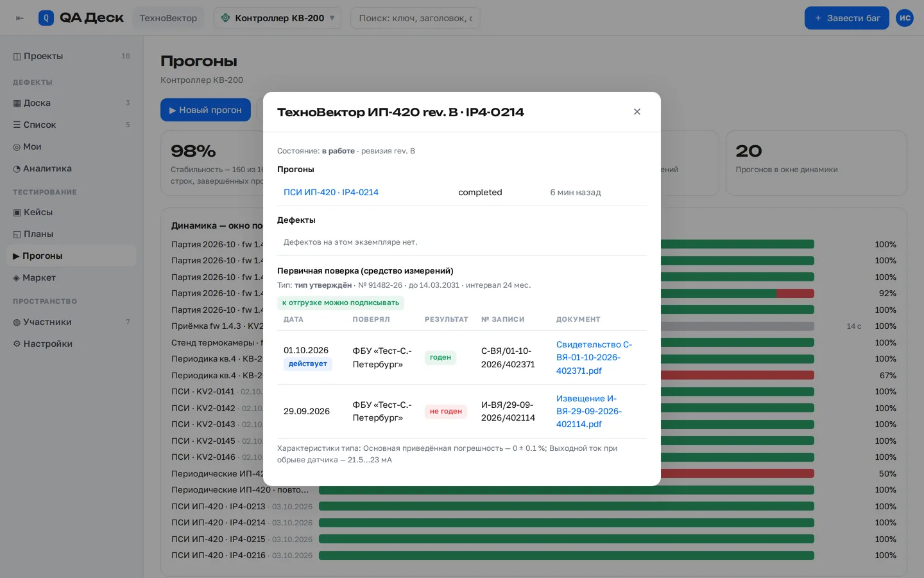The image size is (924, 578).
Task: Open ТехноВектор workspace chip
Action: pos(168,18)
